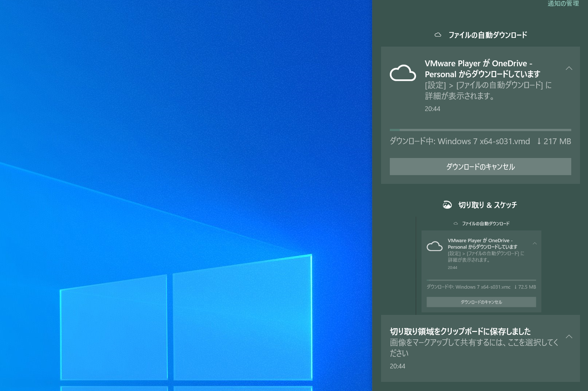Viewport: 588px width, 391px height.
Task: Click the [設定] > [ファイルの自動ダウンロード] description text
Action: [x=488, y=90]
